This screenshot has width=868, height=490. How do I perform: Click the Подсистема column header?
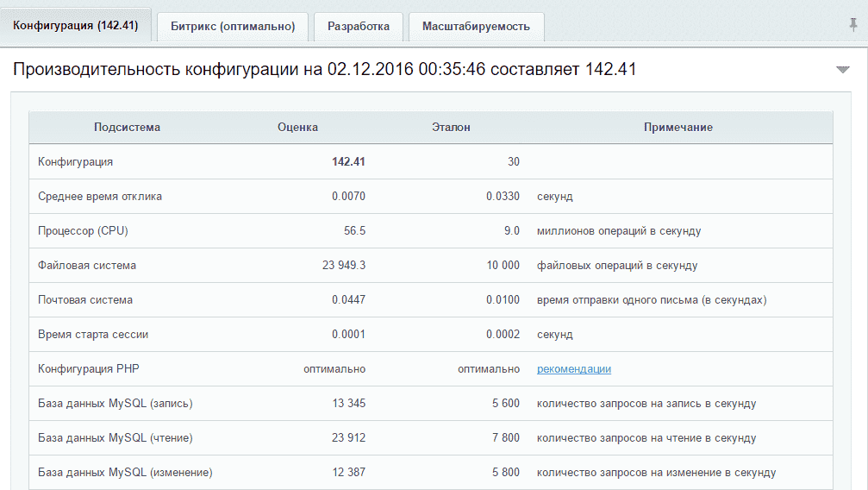(x=127, y=128)
